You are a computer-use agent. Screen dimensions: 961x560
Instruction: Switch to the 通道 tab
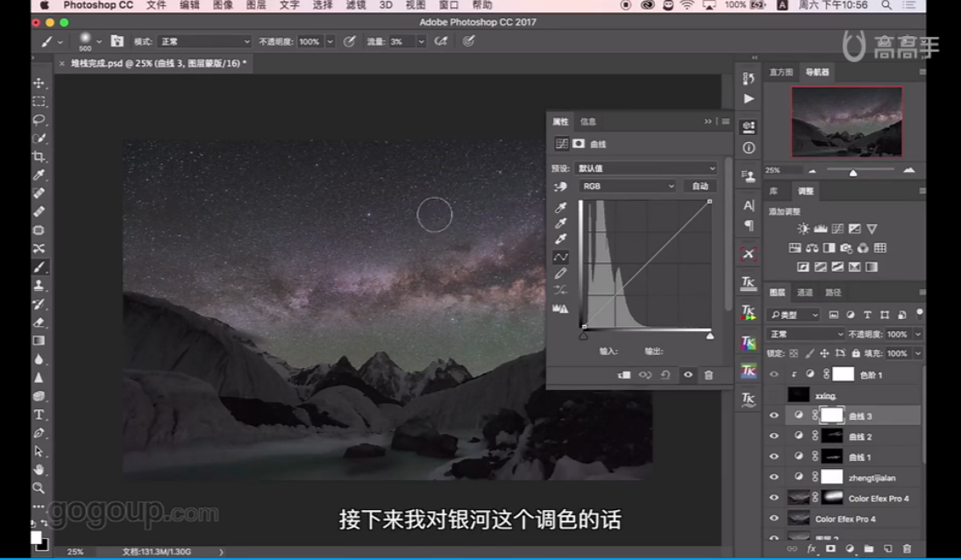click(x=805, y=293)
